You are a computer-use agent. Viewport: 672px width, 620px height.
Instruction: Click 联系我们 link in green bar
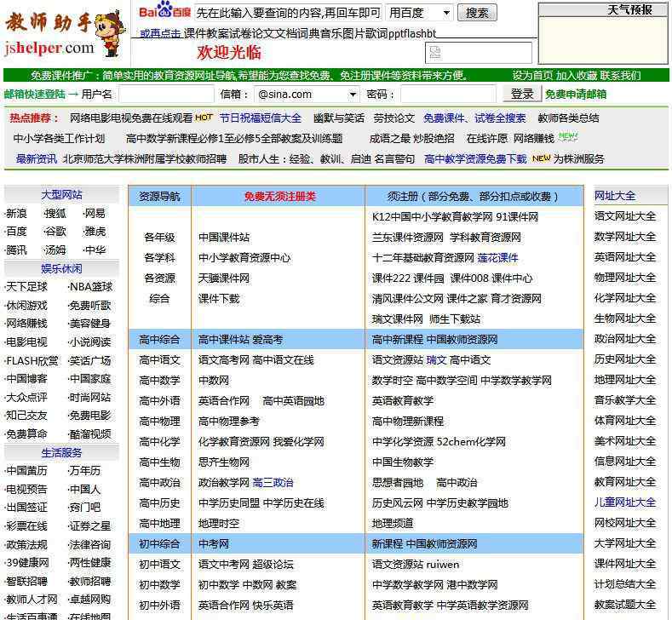tap(621, 76)
